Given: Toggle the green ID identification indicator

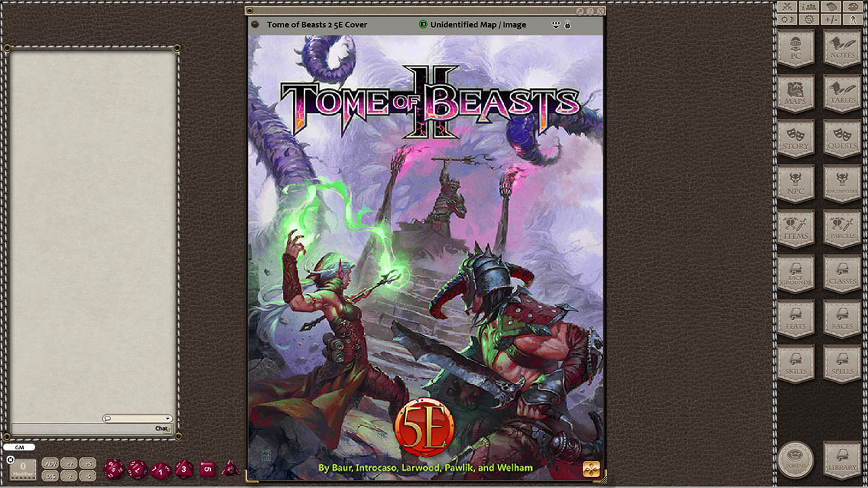Looking at the screenshot, I should click(423, 24).
